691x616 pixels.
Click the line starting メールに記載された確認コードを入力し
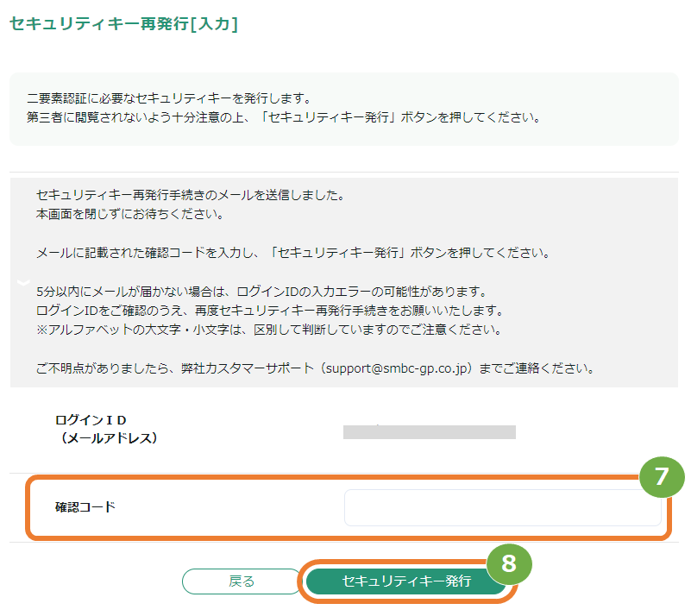293,253
